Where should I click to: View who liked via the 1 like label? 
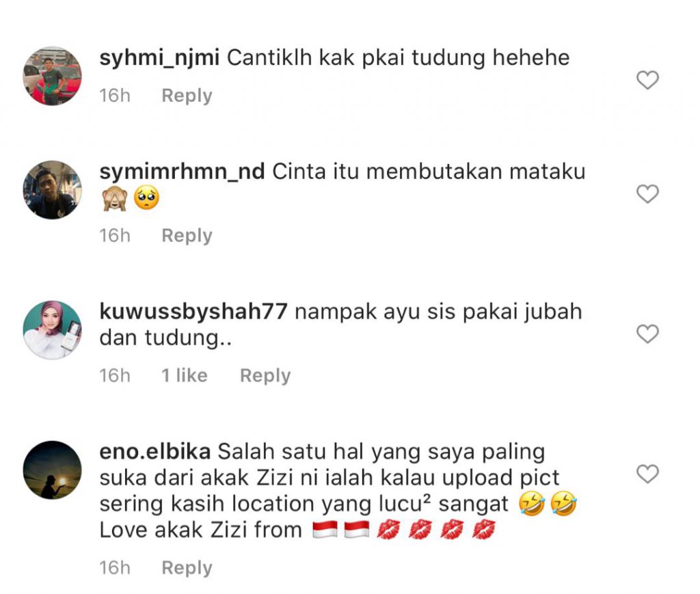[x=185, y=376]
